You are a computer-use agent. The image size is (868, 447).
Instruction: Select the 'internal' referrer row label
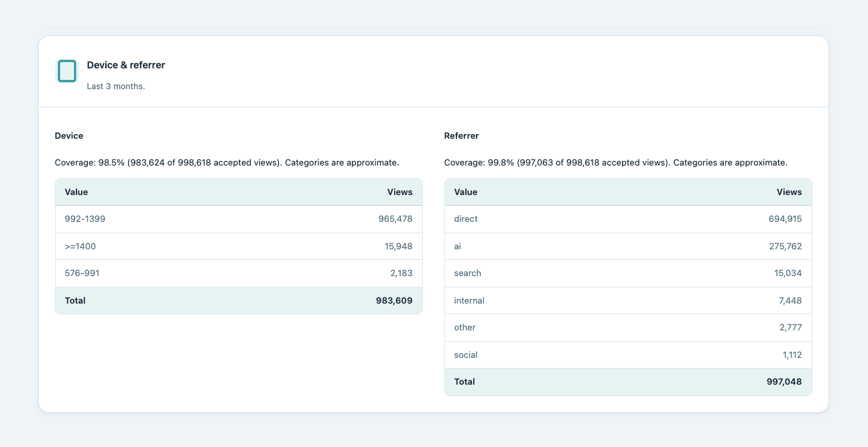469,300
